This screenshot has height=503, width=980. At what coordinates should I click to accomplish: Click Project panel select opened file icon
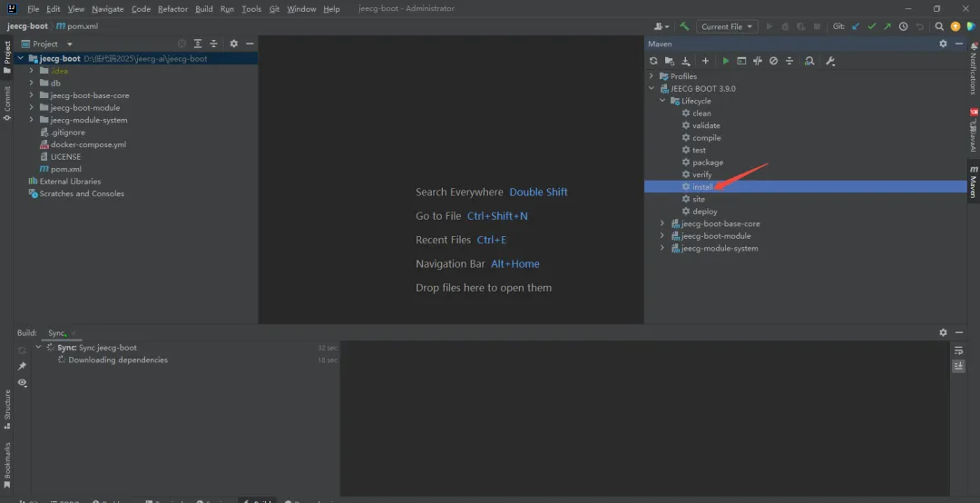(x=181, y=44)
